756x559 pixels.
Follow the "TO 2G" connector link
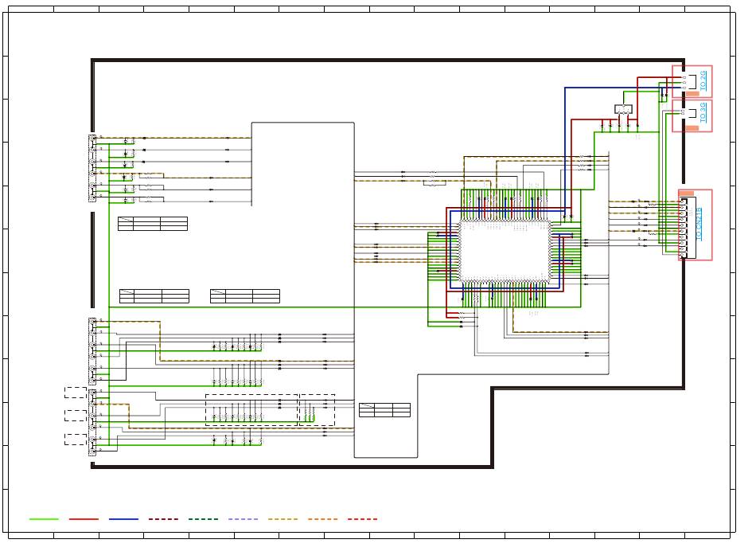point(703,80)
